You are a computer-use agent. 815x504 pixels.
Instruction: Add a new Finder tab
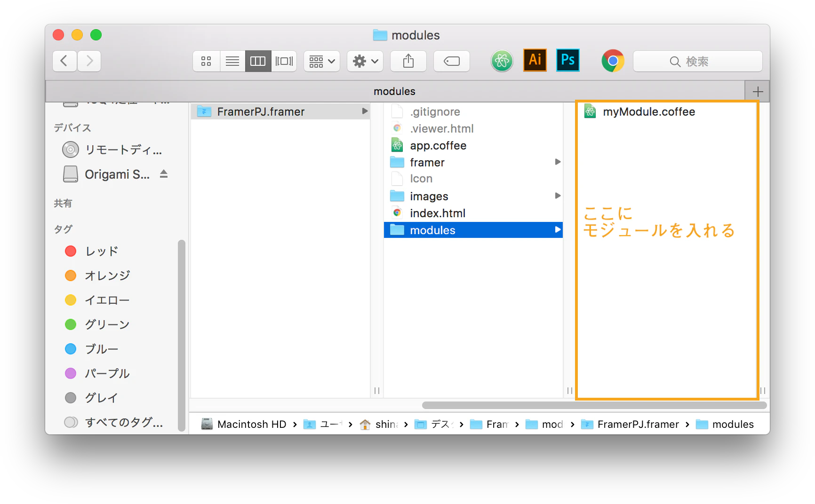pos(758,91)
